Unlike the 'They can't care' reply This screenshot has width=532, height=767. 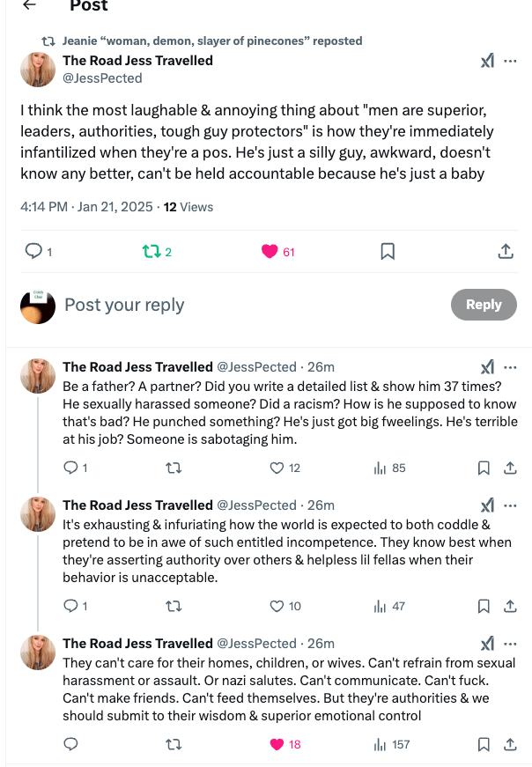tap(274, 744)
